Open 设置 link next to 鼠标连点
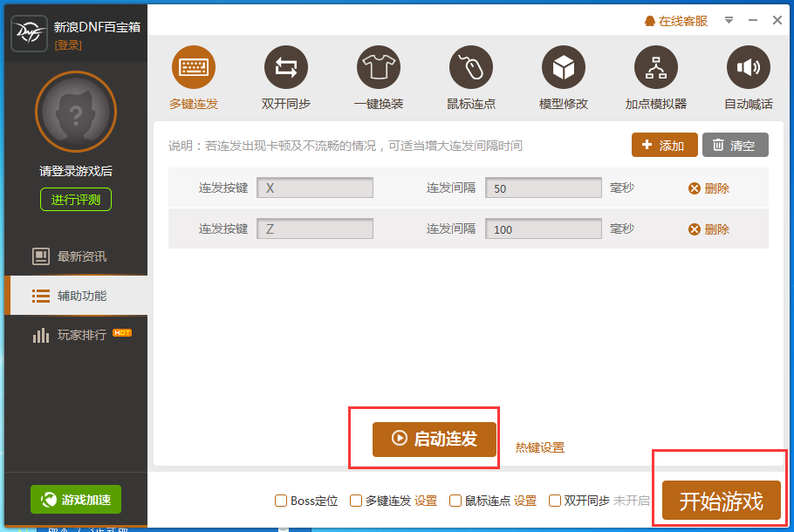 click(525, 501)
